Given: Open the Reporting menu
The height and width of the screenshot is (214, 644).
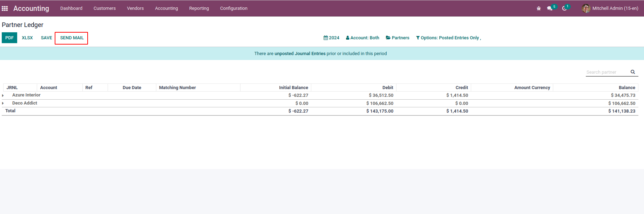Looking at the screenshot, I should point(199,8).
